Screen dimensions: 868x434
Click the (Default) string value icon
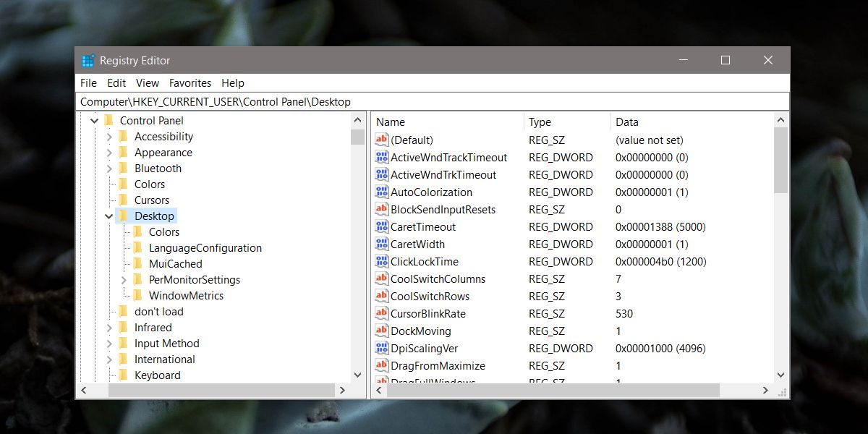point(382,140)
